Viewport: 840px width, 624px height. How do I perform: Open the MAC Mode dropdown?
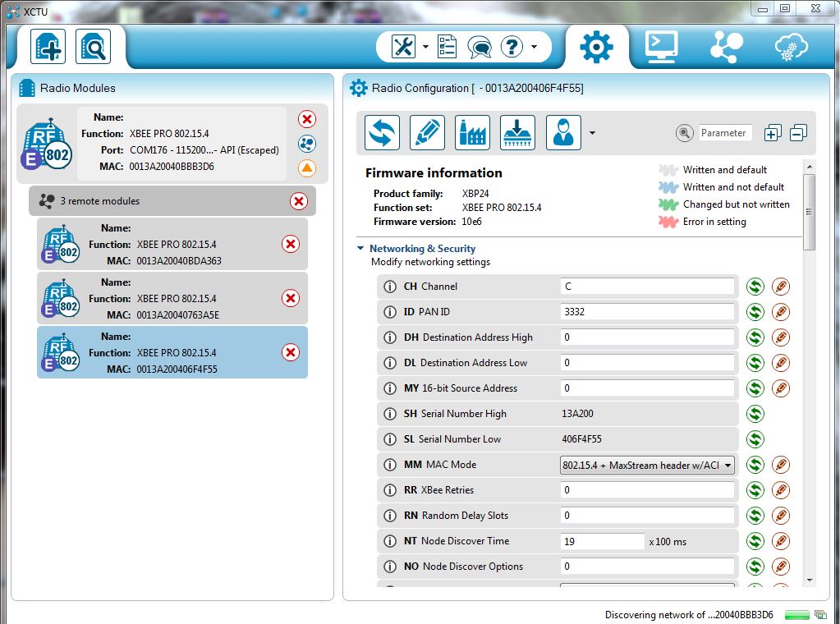647,465
